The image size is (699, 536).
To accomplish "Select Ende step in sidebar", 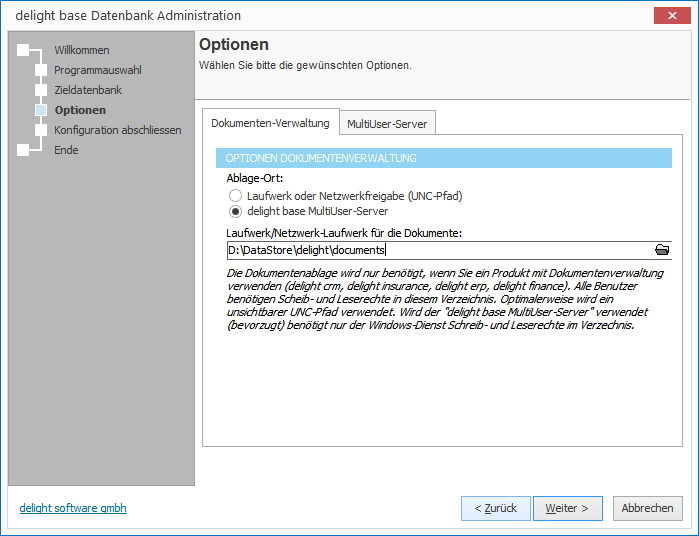I will pyautogui.click(x=66, y=150).
